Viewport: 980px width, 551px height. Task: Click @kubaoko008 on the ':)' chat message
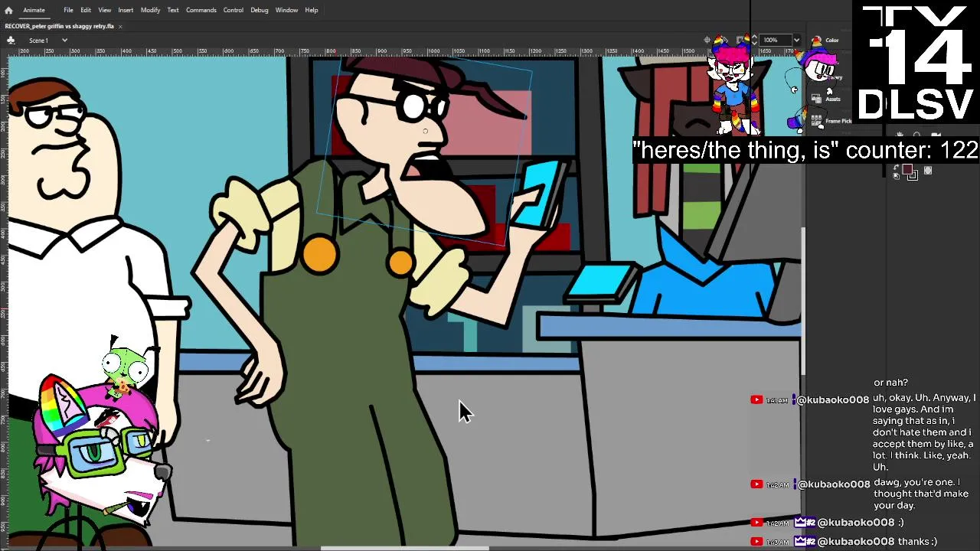pos(855,522)
